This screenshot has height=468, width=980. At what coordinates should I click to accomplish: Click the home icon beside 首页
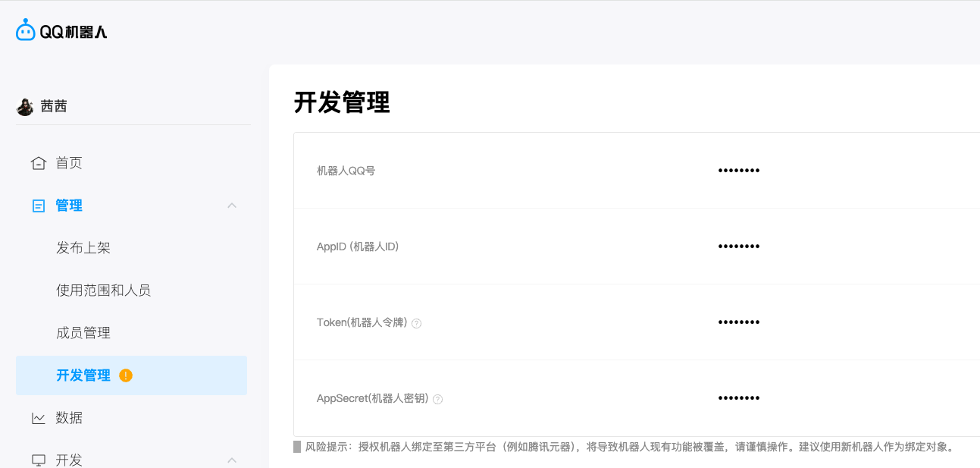click(37, 162)
